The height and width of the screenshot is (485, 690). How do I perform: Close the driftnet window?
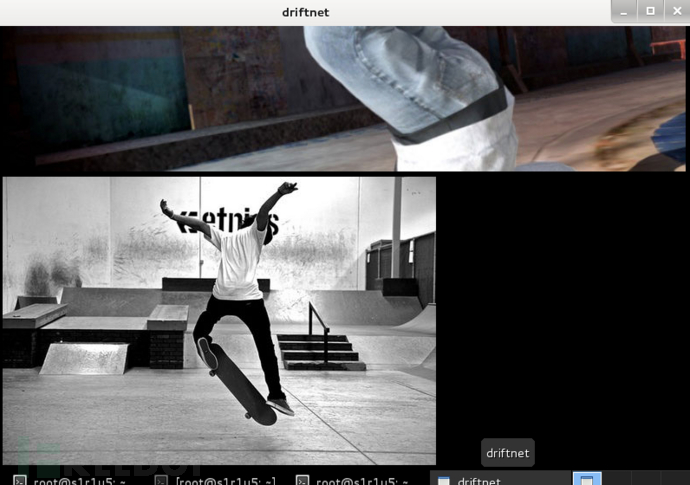tap(677, 11)
